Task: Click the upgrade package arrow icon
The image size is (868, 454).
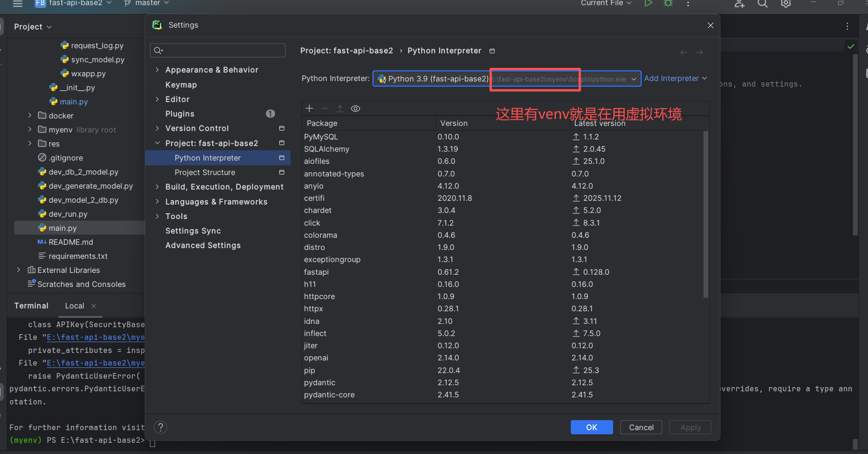Action: click(x=340, y=109)
